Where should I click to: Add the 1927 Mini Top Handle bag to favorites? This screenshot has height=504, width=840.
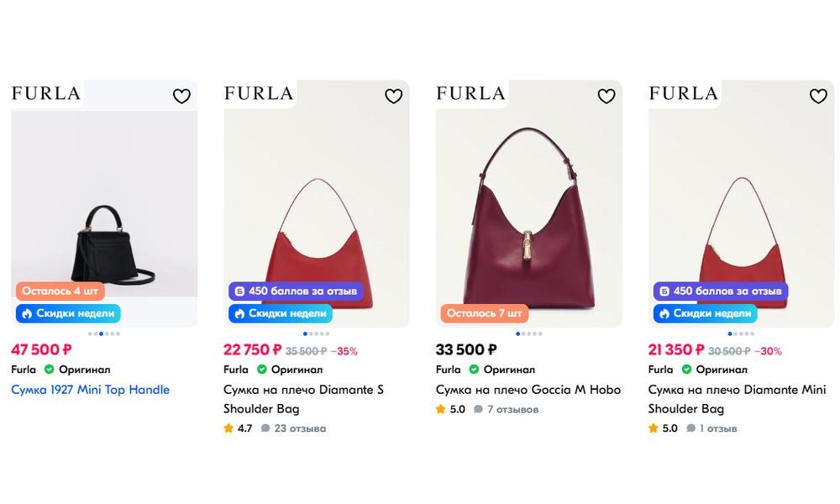coord(181,96)
